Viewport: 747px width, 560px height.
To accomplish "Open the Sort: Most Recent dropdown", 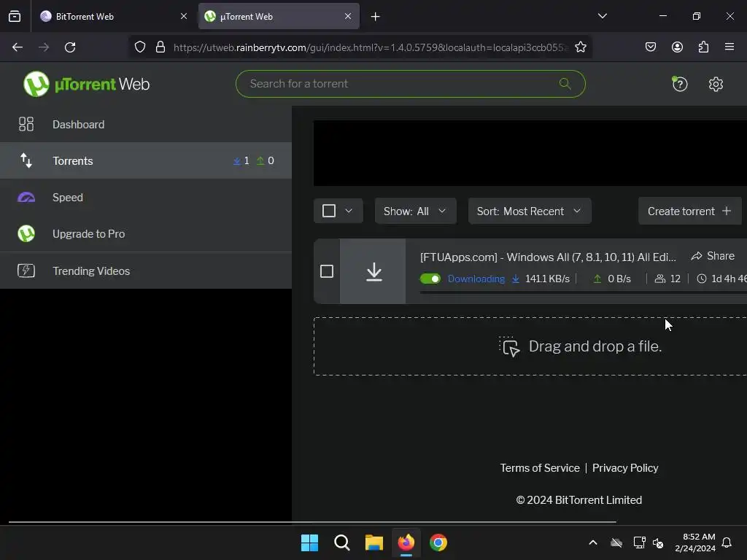I will (x=530, y=211).
